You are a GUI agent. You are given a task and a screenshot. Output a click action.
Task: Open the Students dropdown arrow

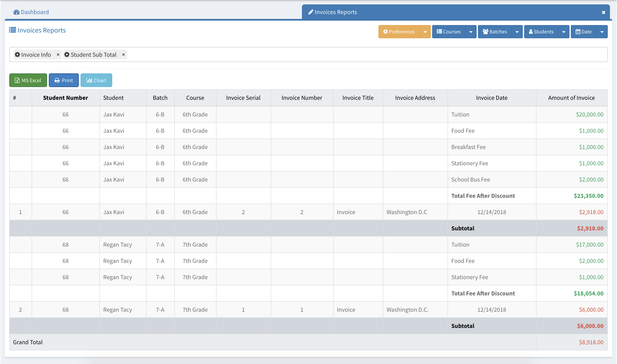pos(564,32)
